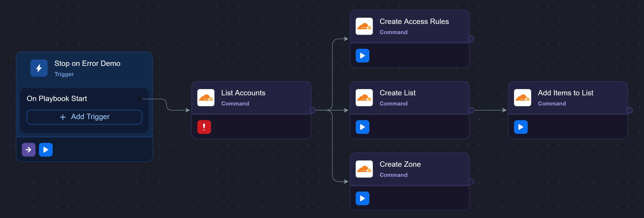This screenshot has width=644, height=218.
Task: Click output connector of Add Items to List
Action: tap(629, 110)
